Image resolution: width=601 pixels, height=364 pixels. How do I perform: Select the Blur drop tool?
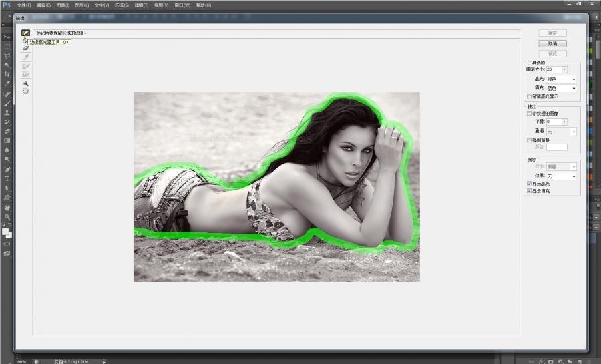[7, 150]
